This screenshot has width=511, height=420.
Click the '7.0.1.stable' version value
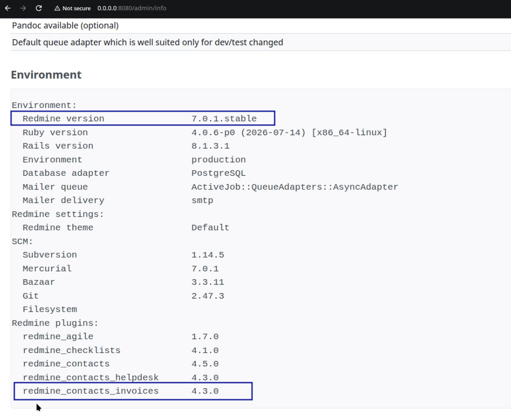[x=224, y=119]
